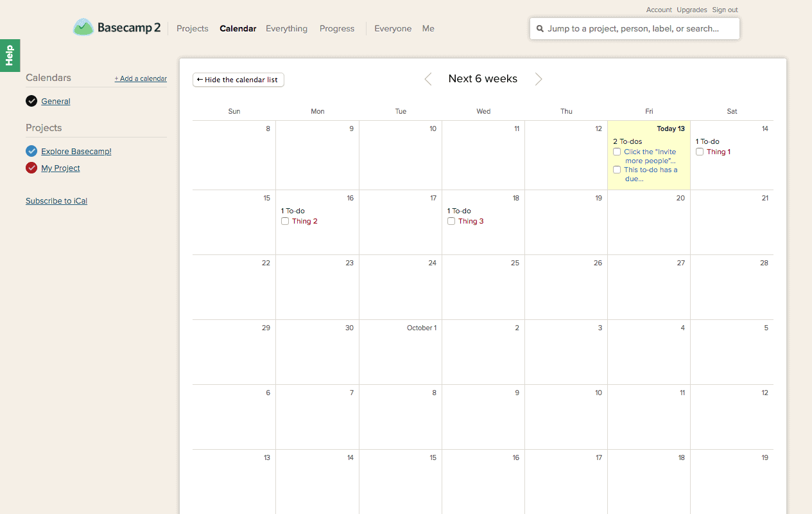Open Upgrades link at top

tap(692, 10)
